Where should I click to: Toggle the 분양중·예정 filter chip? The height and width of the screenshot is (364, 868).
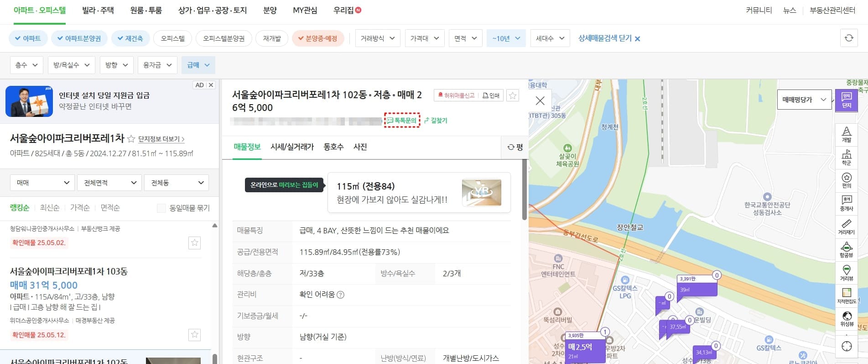tap(318, 38)
